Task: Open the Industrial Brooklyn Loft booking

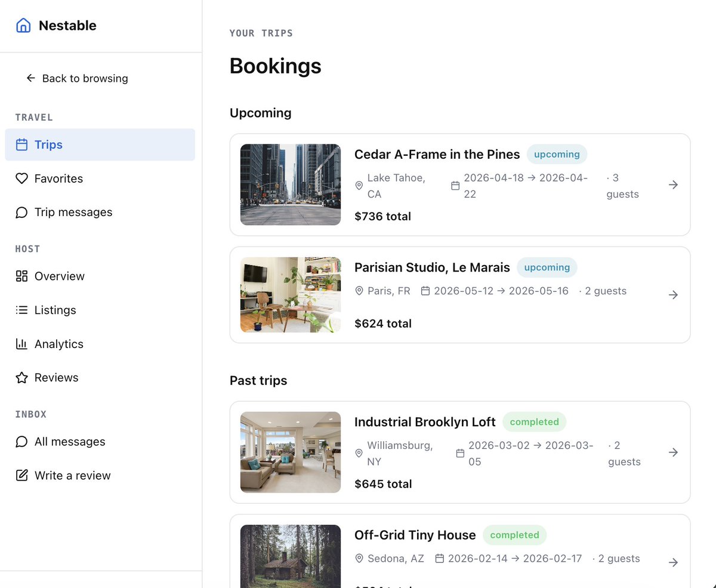Action: coord(460,452)
